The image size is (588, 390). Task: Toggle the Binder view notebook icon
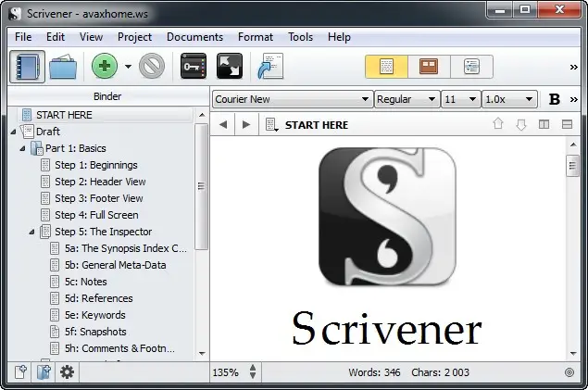click(x=27, y=67)
